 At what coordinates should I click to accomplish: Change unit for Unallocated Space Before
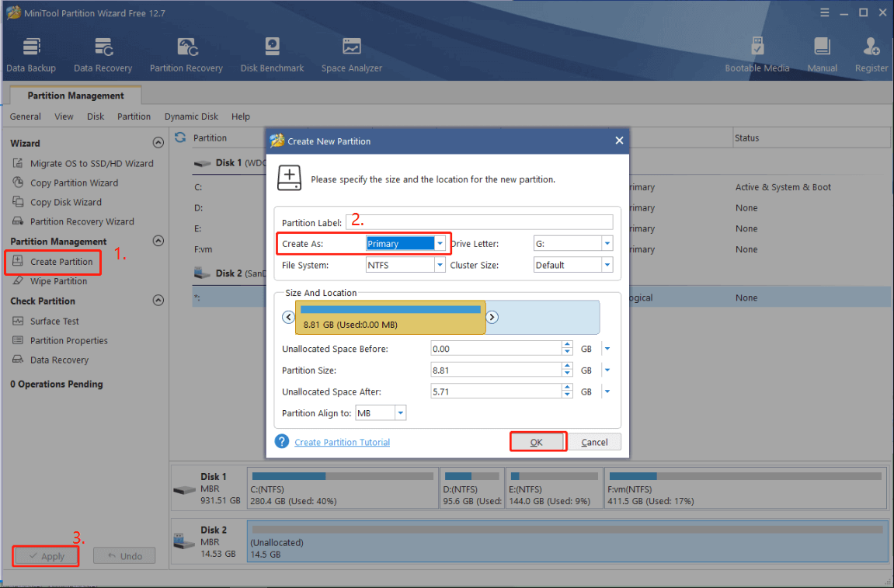607,349
